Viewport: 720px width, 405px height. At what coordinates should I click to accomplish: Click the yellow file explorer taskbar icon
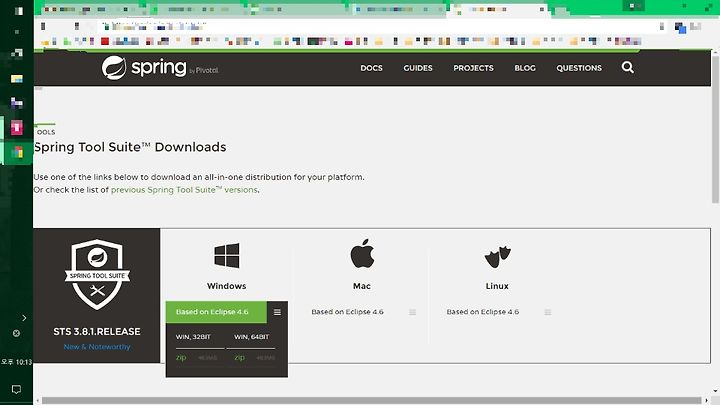click(17, 79)
